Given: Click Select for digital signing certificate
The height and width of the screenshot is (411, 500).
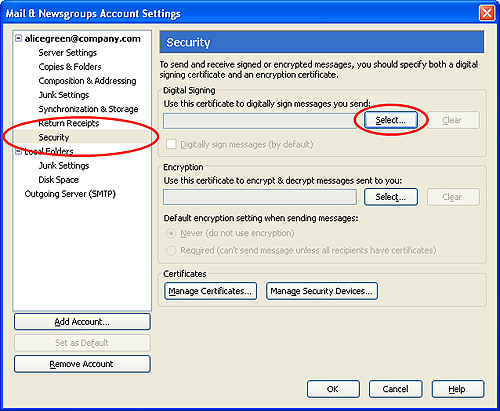Looking at the screenshot, I should (x=391, y=120).
